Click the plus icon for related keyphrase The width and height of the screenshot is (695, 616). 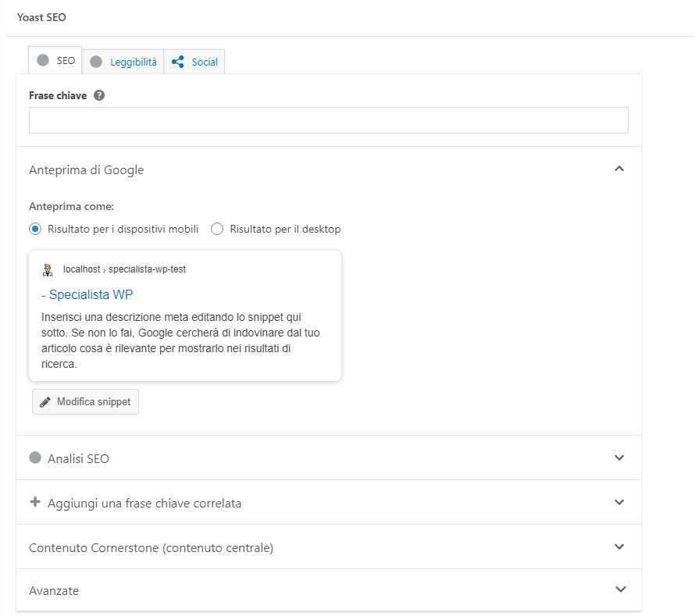(34, 502)
